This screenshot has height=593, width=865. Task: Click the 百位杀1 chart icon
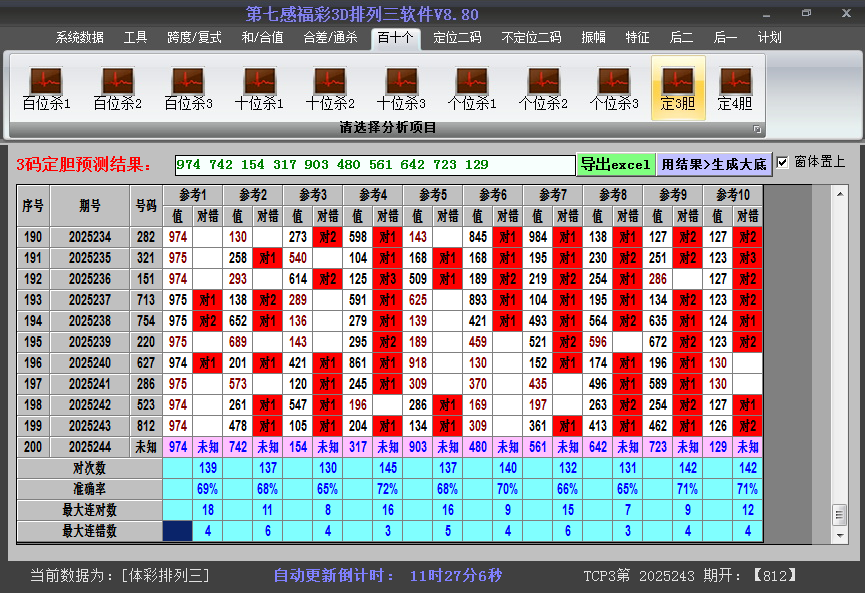(46, 81)
